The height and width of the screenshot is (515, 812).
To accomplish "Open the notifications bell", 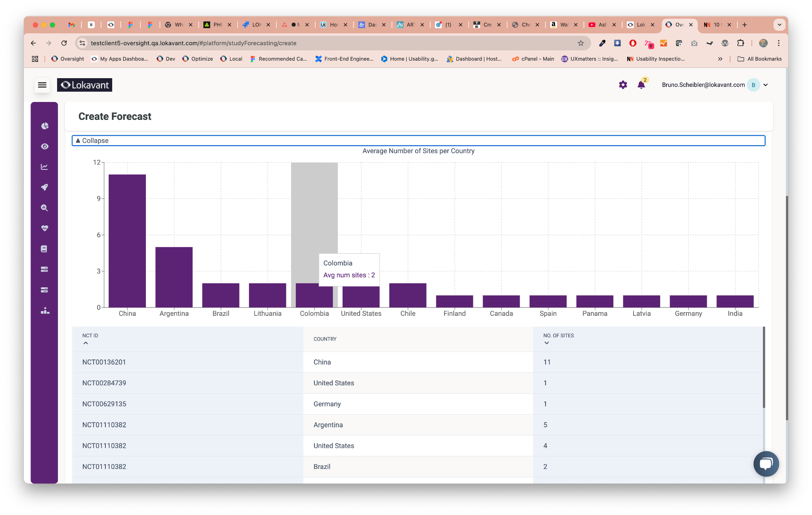I will (641, 85).
